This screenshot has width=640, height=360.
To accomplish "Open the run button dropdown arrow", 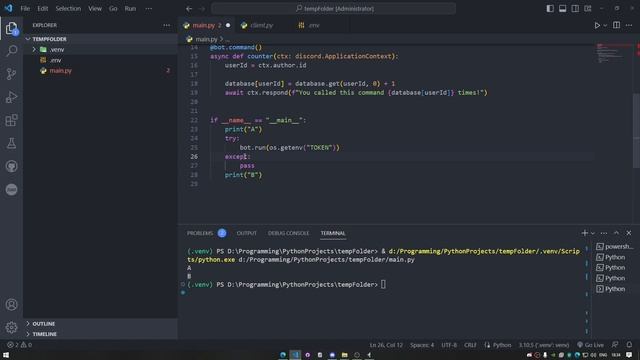I will [x=605, y=25].
